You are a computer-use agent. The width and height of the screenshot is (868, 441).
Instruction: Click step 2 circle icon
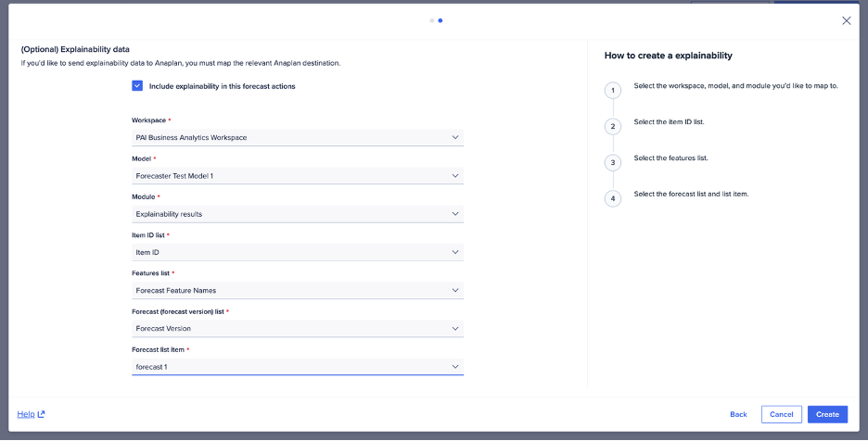[612, 126]
